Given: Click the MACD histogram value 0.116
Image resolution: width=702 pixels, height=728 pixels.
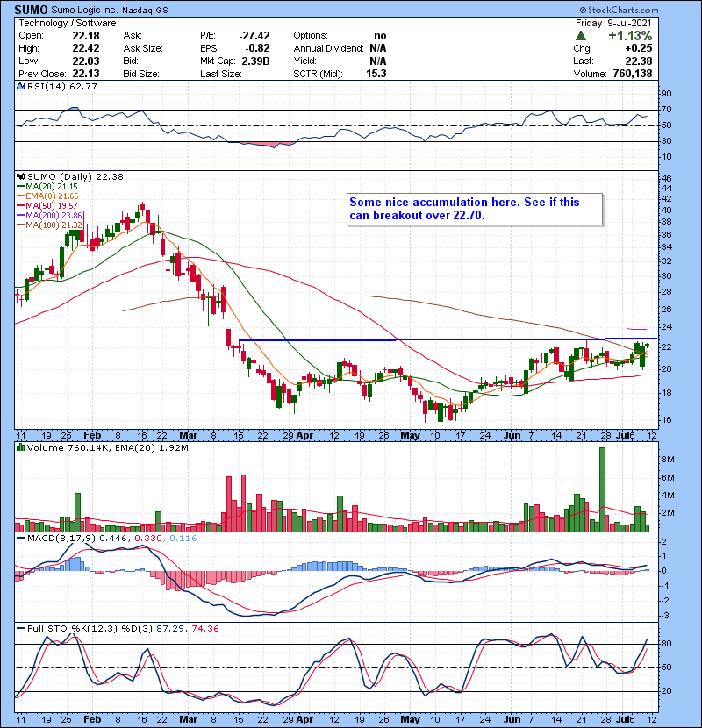Looking at the screenshot, I should point(183,539).
